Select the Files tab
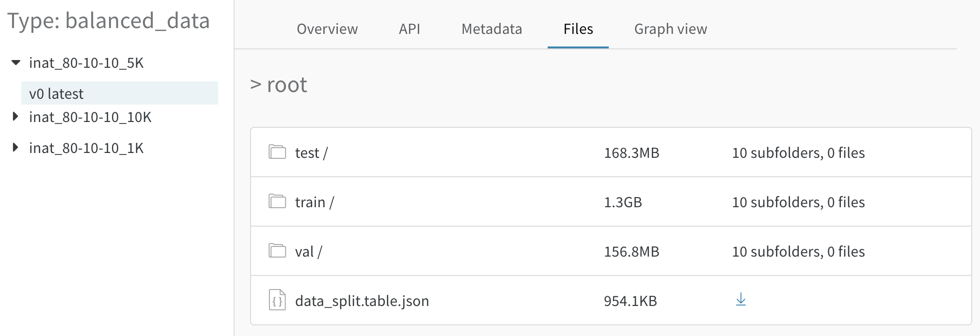Screen dimensions: 980x336 click(x=578, y=29)
